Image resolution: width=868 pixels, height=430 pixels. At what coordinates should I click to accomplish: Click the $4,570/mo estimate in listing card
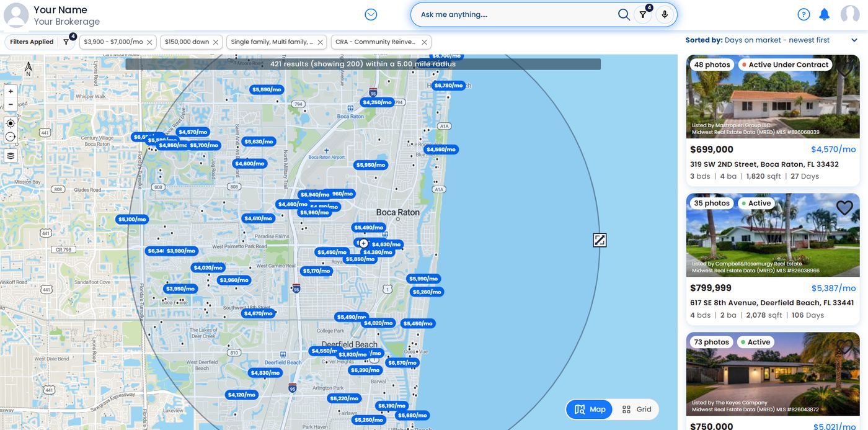(x=833, y=150)
